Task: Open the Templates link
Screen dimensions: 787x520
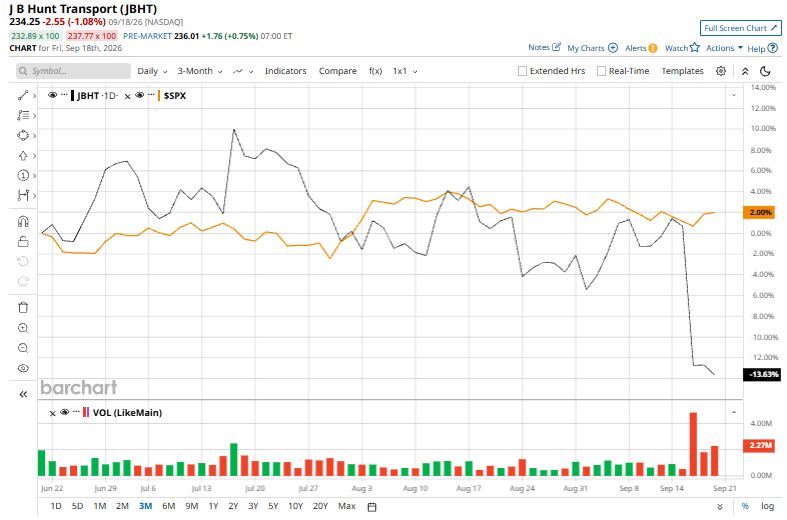Action: pos(682,71)
